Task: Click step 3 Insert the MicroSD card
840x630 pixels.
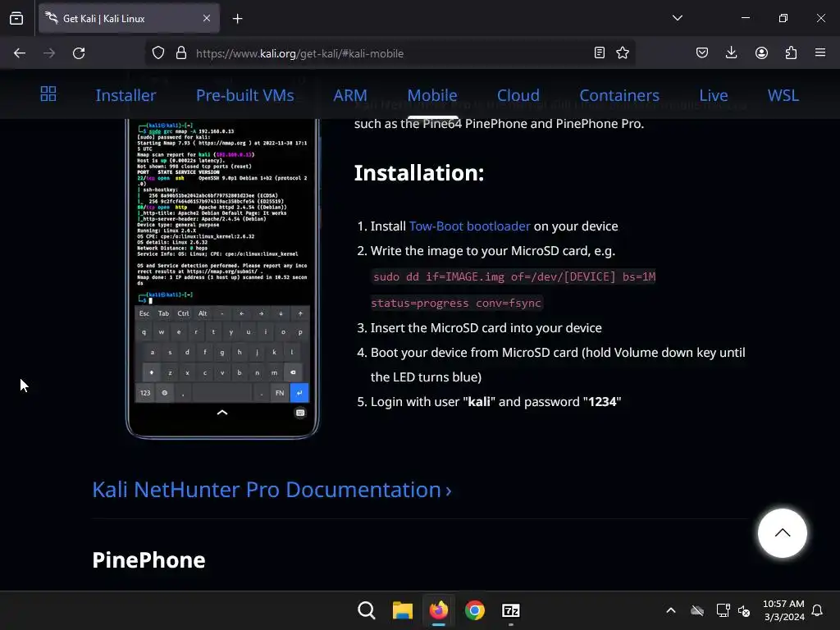Action: pyautogui.click(x=486, y=328)
